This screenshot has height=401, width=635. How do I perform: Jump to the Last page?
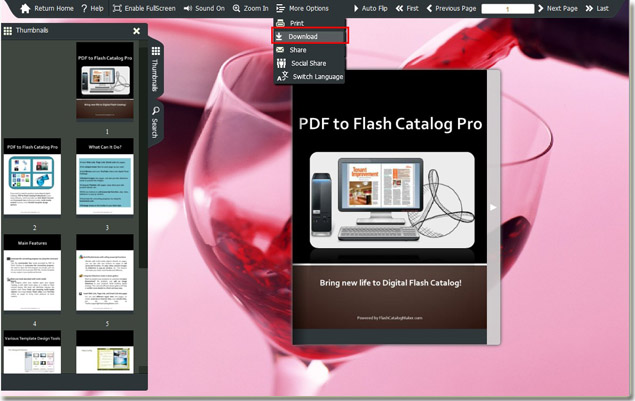tap(597, 9)
